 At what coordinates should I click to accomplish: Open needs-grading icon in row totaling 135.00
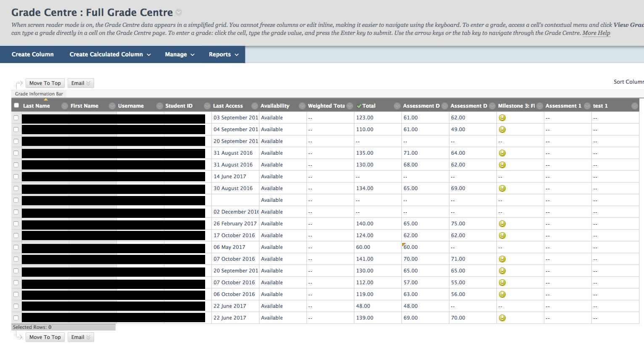(x=502, y=153)
